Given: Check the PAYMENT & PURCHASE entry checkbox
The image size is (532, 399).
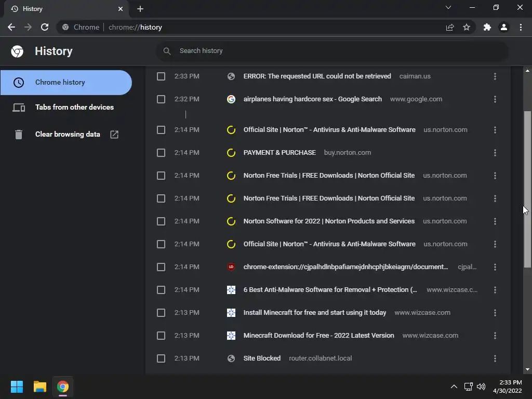Looking at the screenshot, I should click(x=161, y=153).
